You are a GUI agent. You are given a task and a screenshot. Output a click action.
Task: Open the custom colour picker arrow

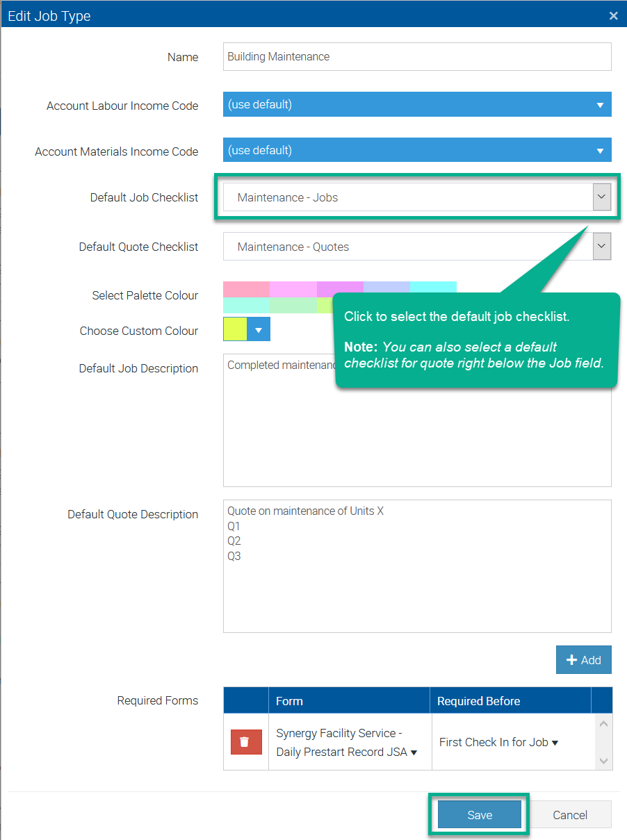(259, 330)
